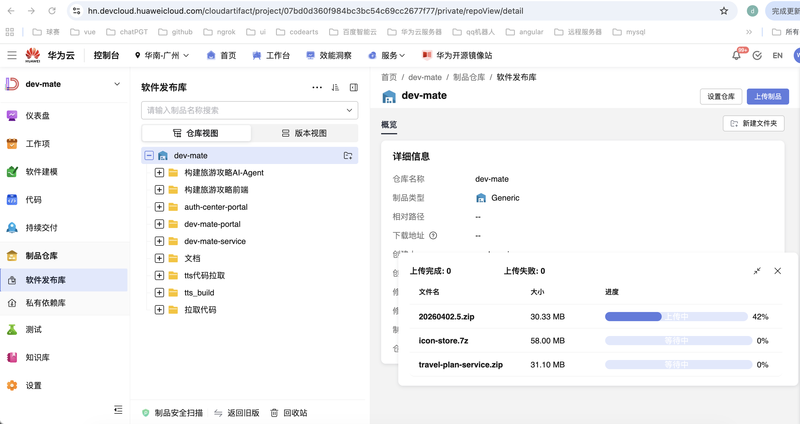Switch to 版本视图 tab
Viewport: 800px width, 424px height.
click(305, 133)
